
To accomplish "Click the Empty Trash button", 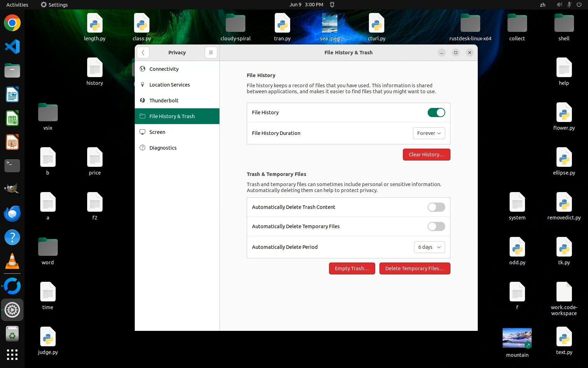I will click(x=352, y=268).
